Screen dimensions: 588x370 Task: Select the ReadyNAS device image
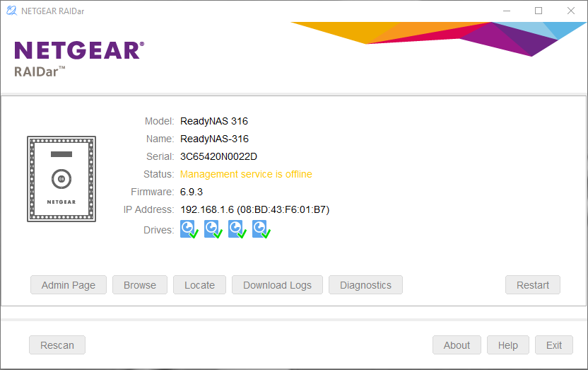coord(61,179)
